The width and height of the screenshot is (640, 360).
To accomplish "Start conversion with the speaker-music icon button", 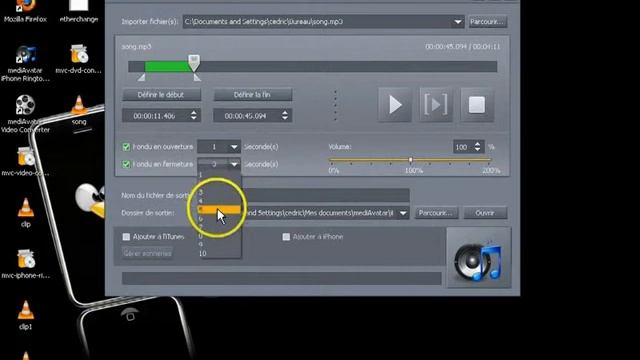I will 478,258.
